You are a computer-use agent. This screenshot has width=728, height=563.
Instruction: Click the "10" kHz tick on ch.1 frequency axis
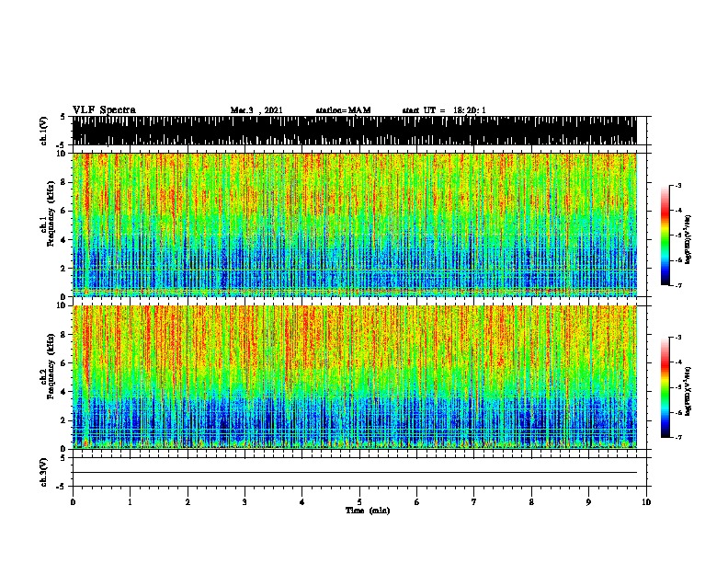pos(63,154)
